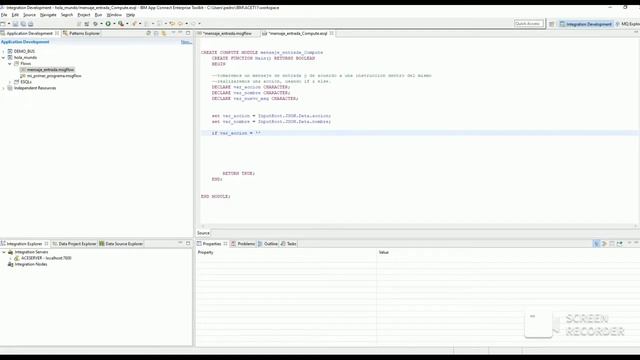Select the Source tab below the editor
The width and height of the screenshot is (640, 360).
(203, 233)
